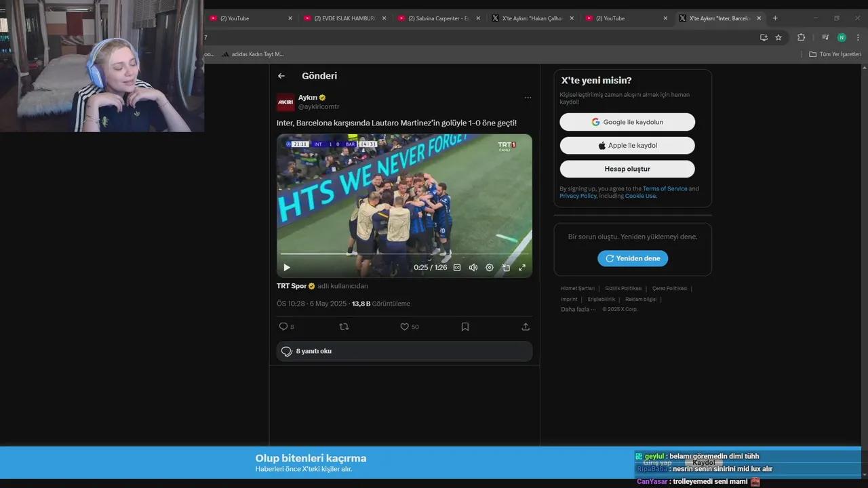The height and width of the screenshot is (488, 868).
Task: Go back using the Gönderi arrow
Action: [281, 76]
